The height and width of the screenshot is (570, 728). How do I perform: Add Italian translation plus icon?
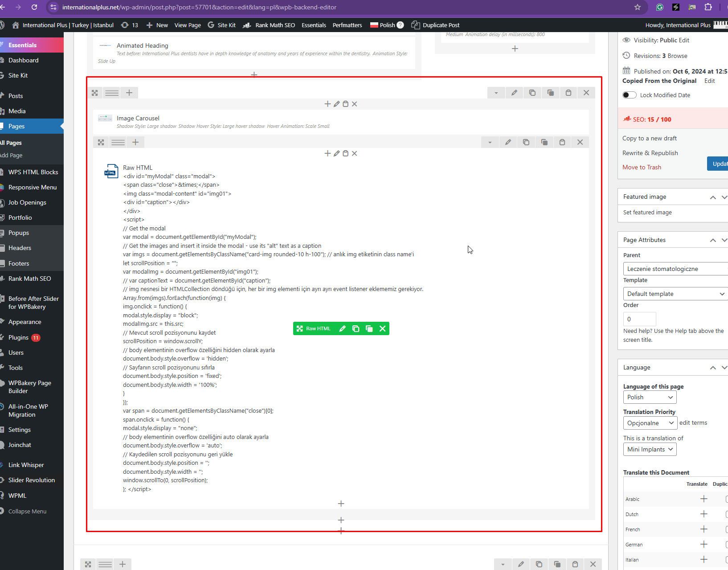(704, 559)
